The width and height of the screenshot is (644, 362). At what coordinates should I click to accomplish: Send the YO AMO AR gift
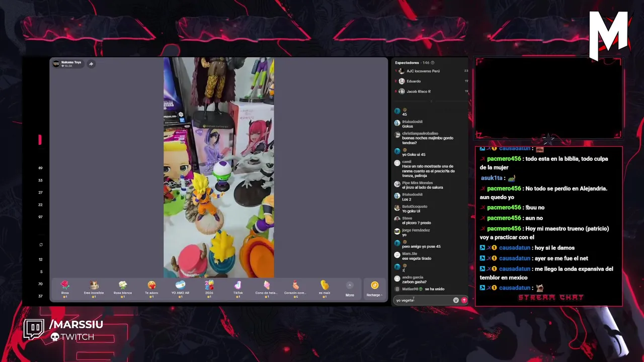click(180, 289)
